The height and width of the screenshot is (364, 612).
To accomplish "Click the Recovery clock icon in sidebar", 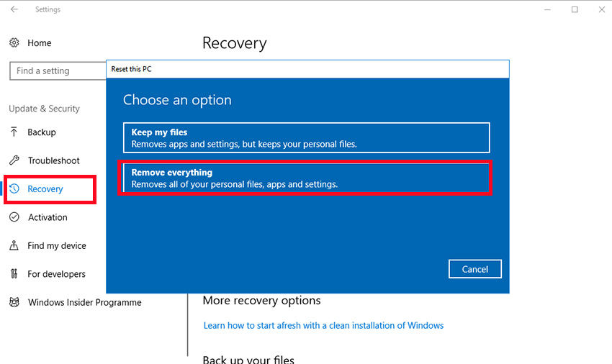I will (x=14, y=189).
